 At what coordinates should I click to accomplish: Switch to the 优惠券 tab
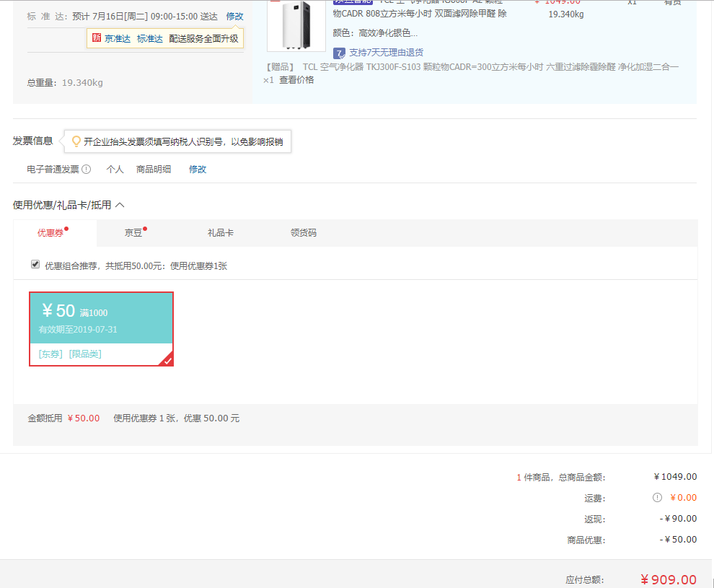point(50,233)
